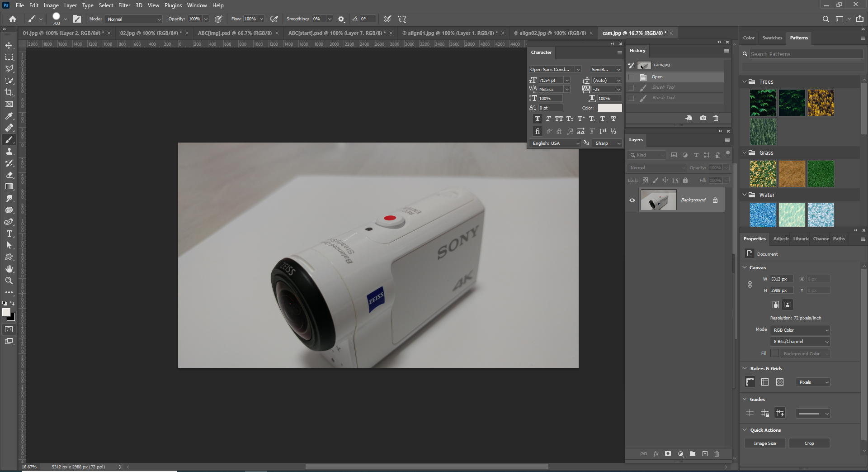Viewport: 868px width, 472px height.
Task: Open brush settings gear for smoothing
Action: [x=341, y=19]
